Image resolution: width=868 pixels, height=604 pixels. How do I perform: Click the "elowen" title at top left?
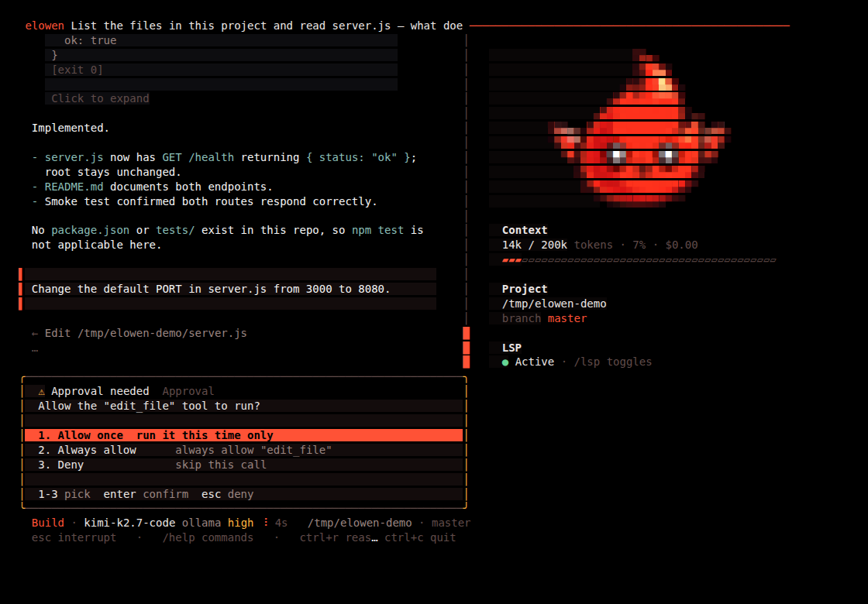pos(45,26)
